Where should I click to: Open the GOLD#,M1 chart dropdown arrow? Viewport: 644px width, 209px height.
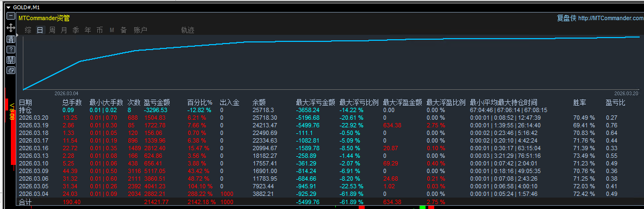point(9,8)
